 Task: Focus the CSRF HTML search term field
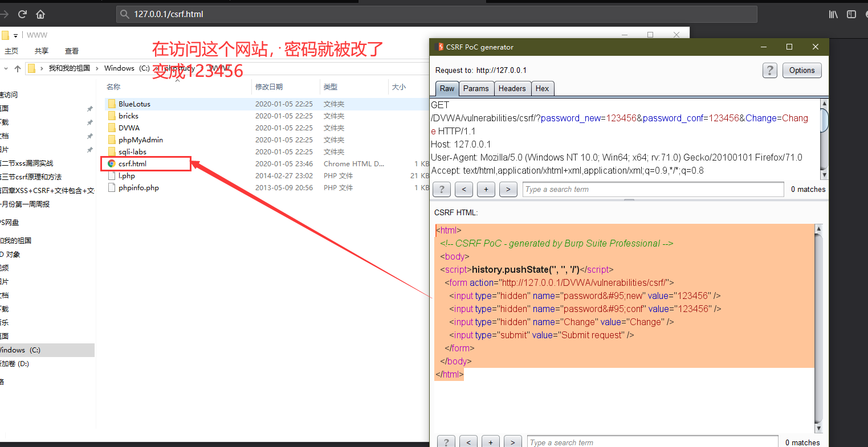653,442
